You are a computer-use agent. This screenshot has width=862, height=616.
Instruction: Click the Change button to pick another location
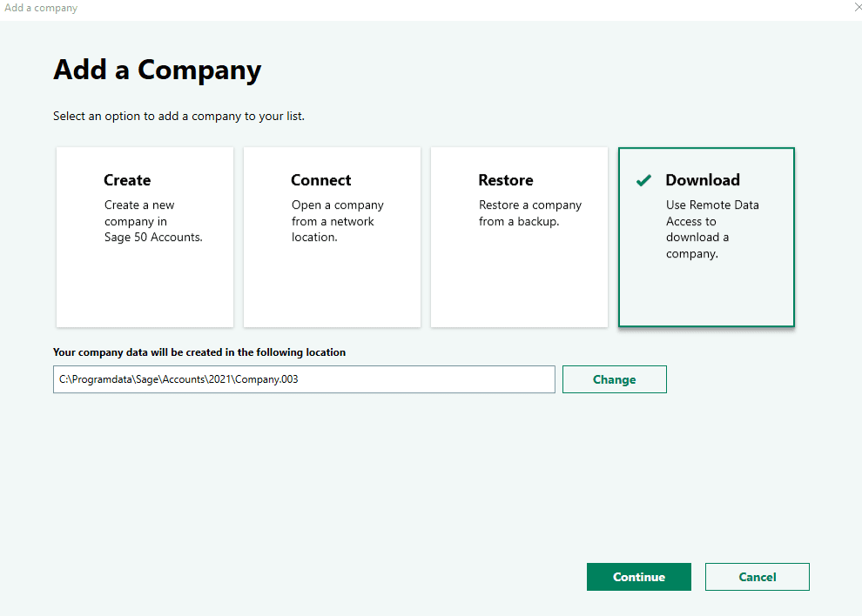coord(614,378)
